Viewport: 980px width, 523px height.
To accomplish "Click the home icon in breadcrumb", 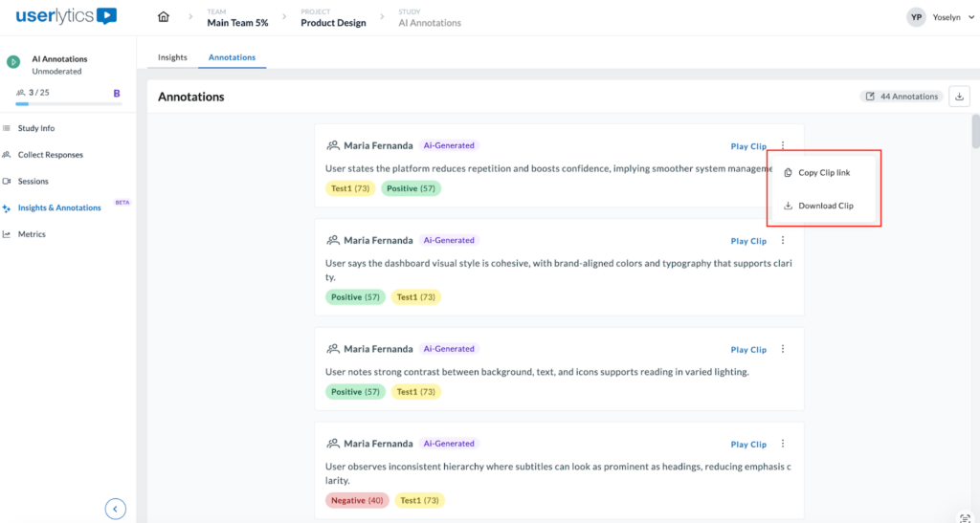I will click(x=164, y=17).
